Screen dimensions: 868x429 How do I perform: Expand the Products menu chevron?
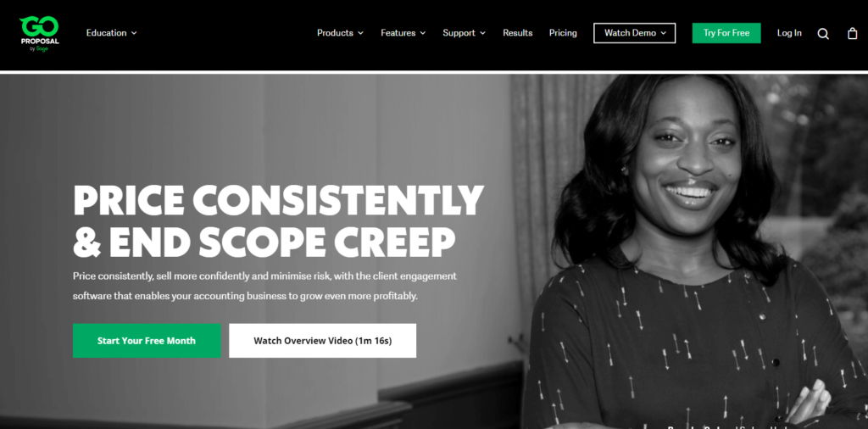360,33
